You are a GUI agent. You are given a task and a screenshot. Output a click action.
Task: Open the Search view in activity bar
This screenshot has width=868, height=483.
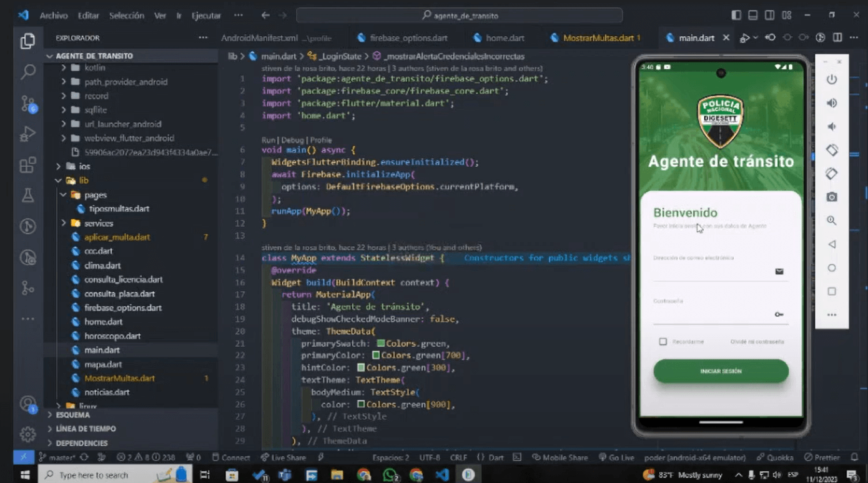point(27,72)
